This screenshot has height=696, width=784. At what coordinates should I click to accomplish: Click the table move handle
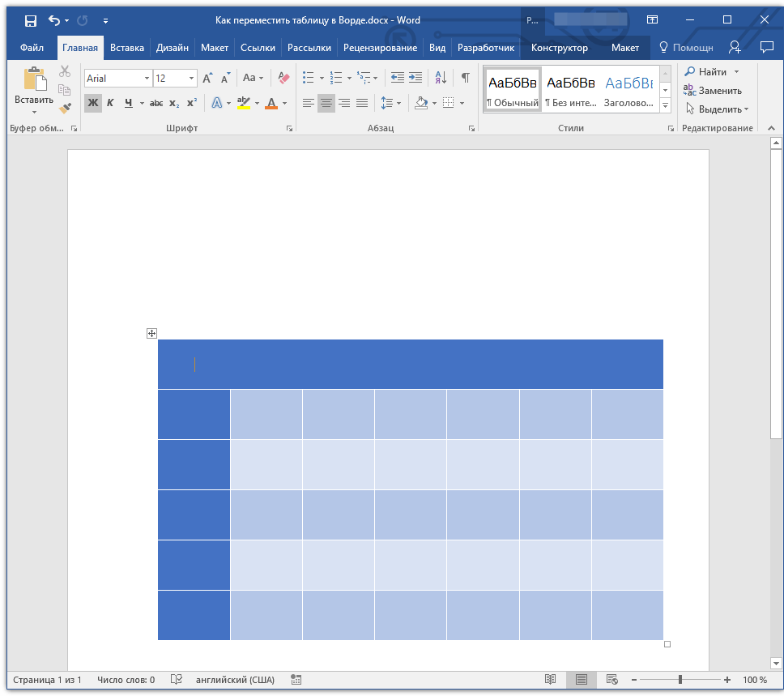[151, 333]
